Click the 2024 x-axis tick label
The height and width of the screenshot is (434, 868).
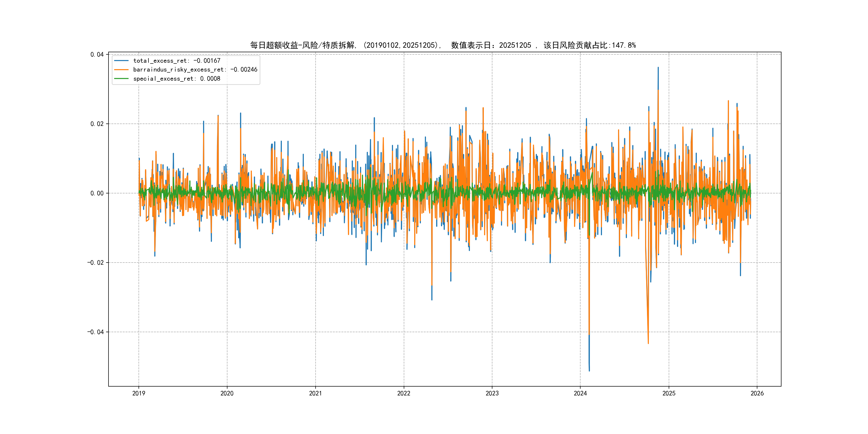pos(580,393)
